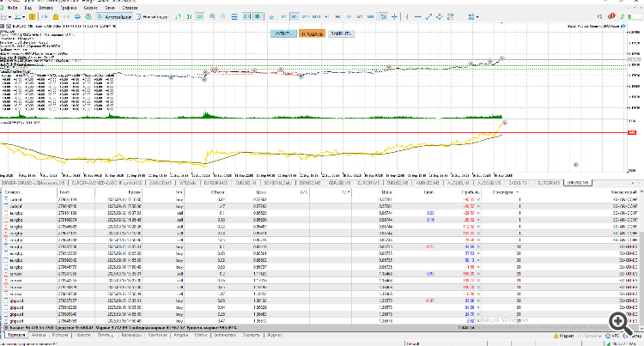Screen dimensions: 644x346
Task: Click the gold lock icon in toolbar
Action: [56, 17]
